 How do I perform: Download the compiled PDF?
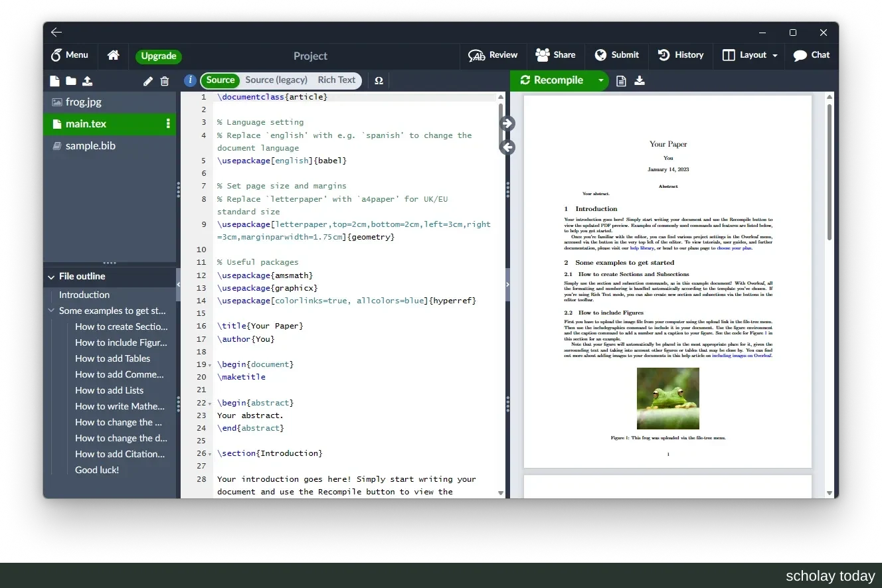pyautogui.click(x=640, y=80)
